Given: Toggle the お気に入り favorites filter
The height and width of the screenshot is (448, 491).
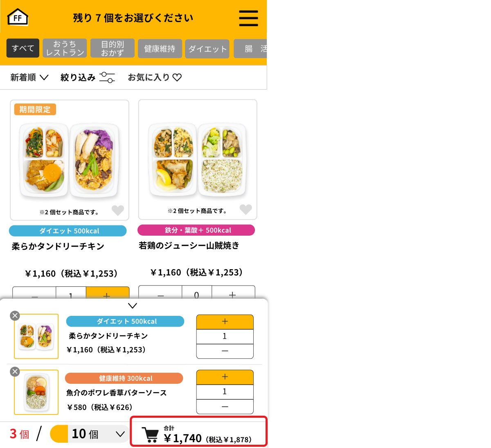Looking at the screenshot, I should (155, 77).
